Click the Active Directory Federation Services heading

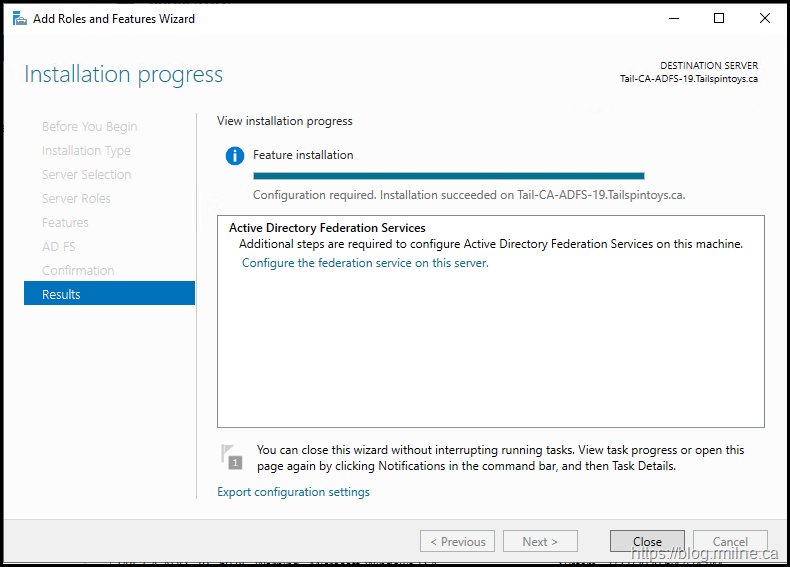click(x=327, y=228)
